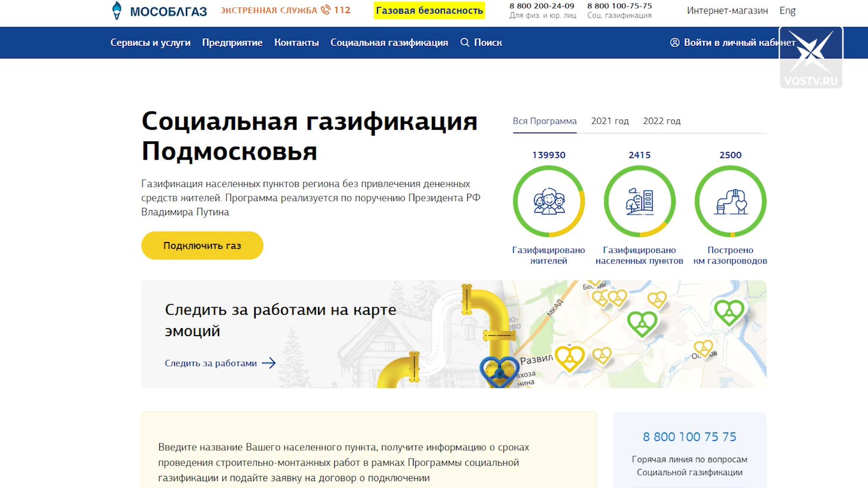Click the 139930 residents value
This screenshot has height=488, width=868.
click(x=549, y=155)
